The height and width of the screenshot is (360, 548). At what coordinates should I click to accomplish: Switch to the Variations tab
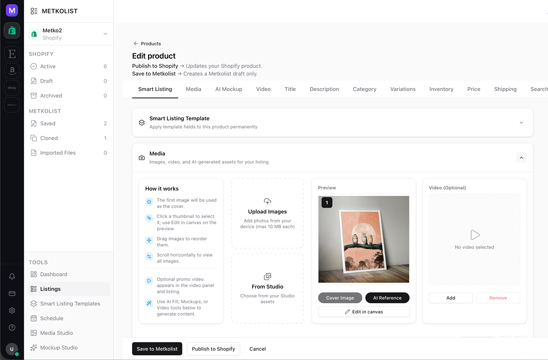(x=403, y=89)
